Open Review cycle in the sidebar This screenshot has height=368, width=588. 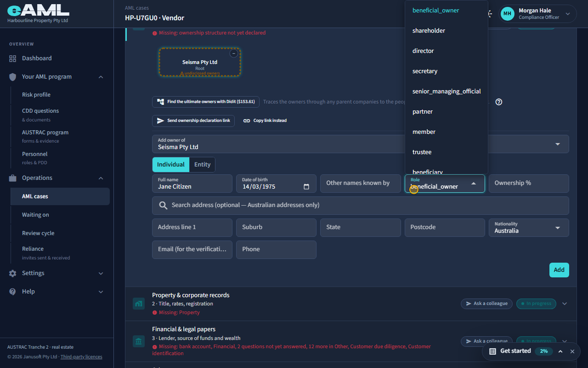tap(38, 233)
